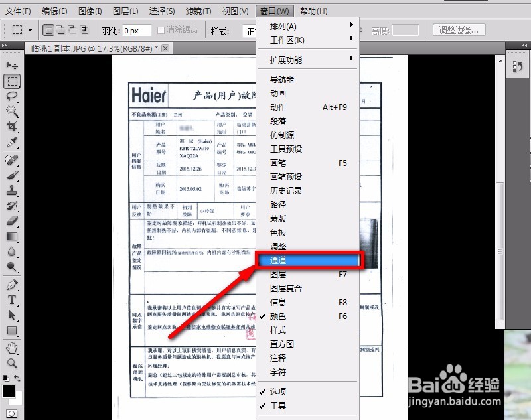Toggle the 消除锯齿 anti-alias checkbox
Viewport: 531px width, 420px height.
coord(161,30)
